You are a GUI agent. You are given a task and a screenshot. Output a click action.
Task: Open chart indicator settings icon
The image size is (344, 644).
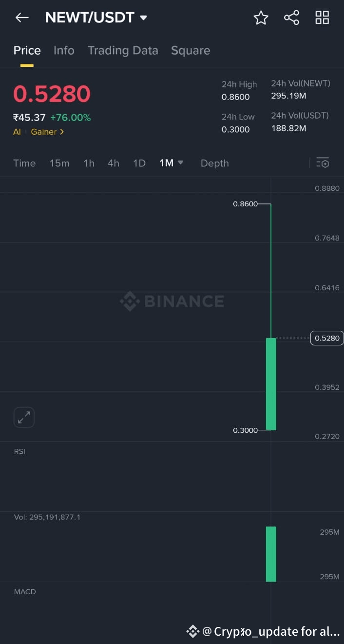[323, 163]
